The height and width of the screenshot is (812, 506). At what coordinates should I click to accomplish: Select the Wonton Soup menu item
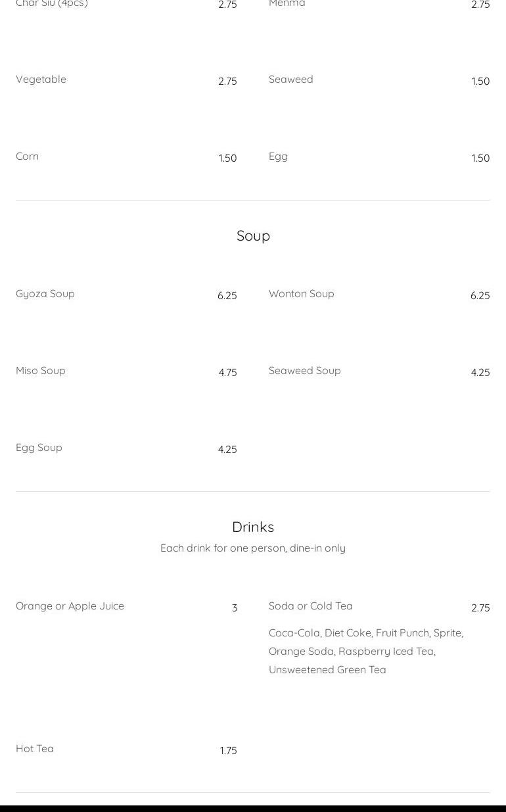click(x=301, y=294)
